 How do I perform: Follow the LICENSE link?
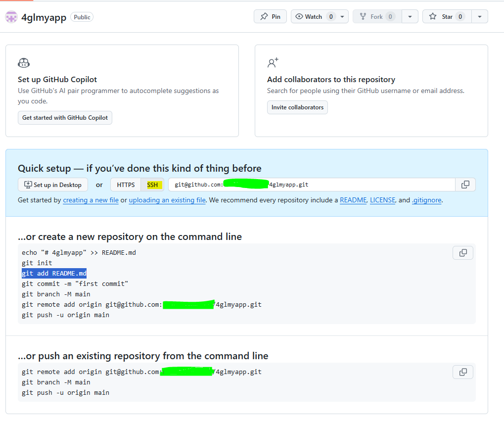pyautogui.click(x=382, y=200)
